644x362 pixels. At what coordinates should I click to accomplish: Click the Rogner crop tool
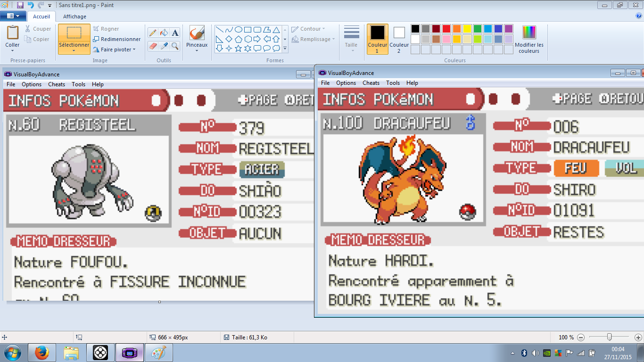coord(106,29)
